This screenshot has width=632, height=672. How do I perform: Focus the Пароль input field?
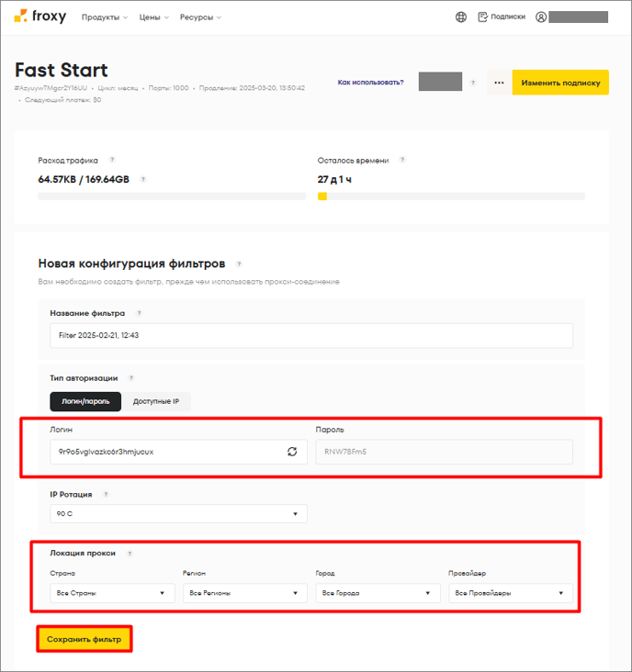pyautogui.click(x=445, y=452)
